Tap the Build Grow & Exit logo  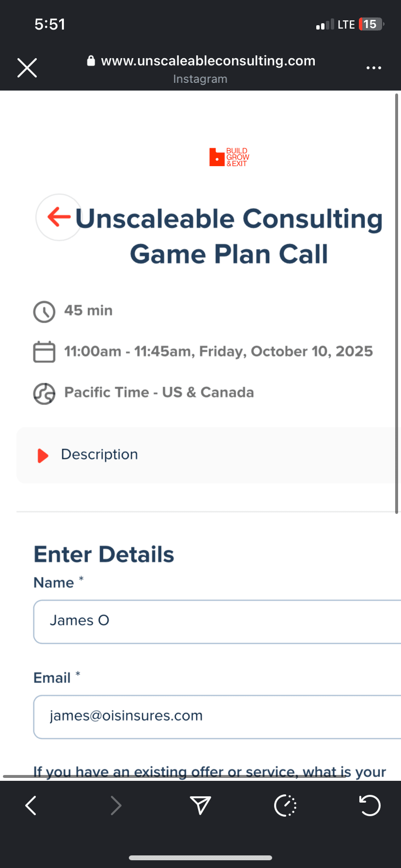229,157
